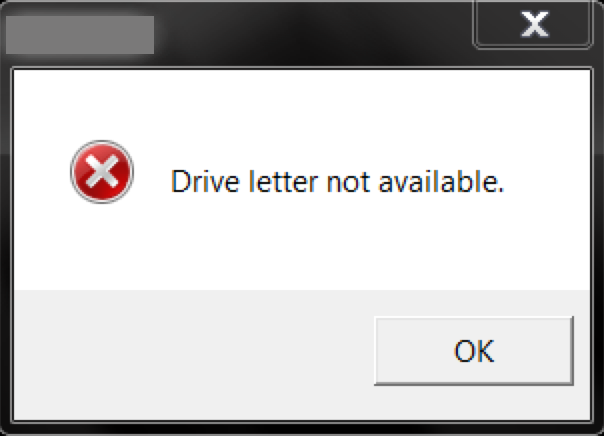This screenshot has width=604, height=436.
Task: Click the word 'letter' in the error text
Action: click(284, 181)
